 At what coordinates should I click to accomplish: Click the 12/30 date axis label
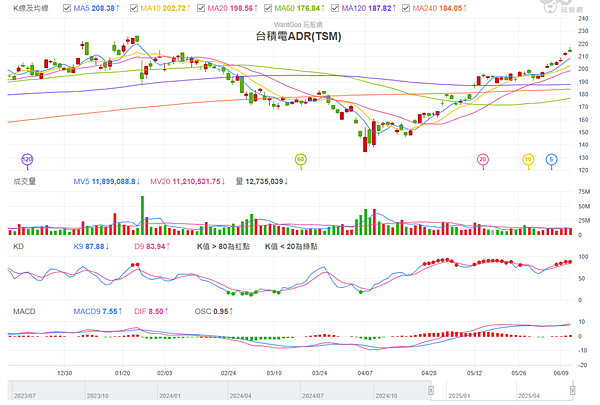click(64, 373)
